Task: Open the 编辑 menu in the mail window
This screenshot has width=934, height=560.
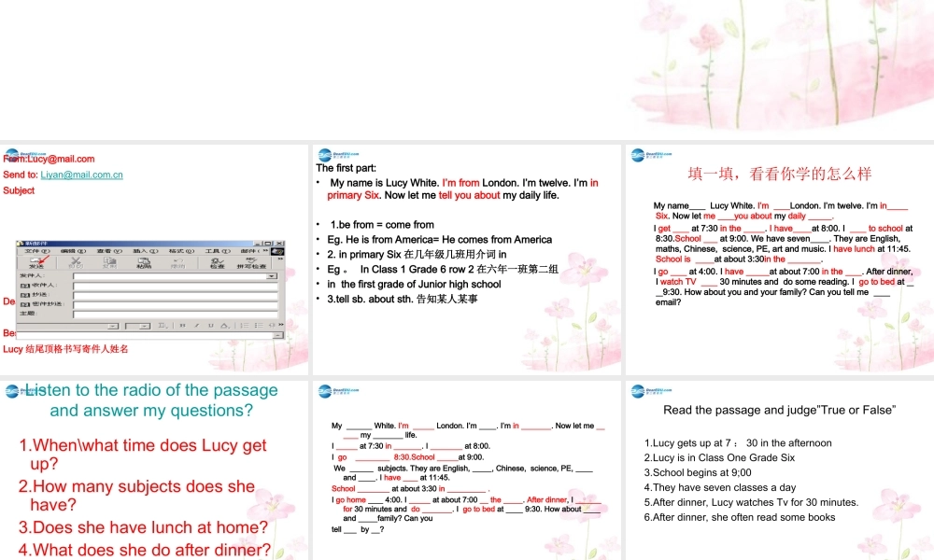Action: coord(73,251)
